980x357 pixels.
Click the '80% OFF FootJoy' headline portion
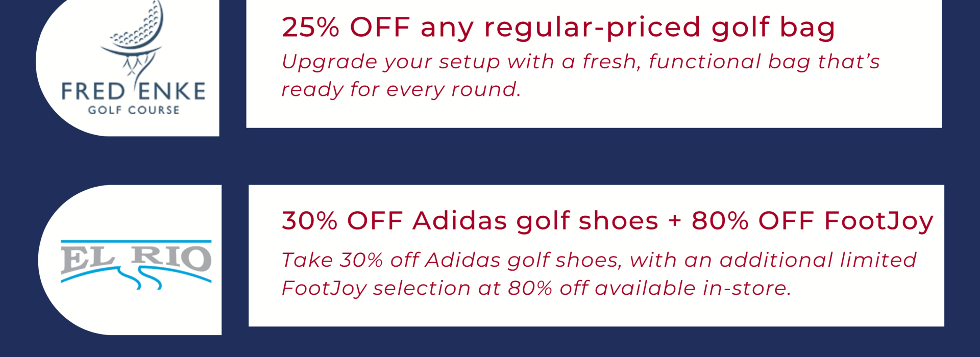(x=812, y=221)
